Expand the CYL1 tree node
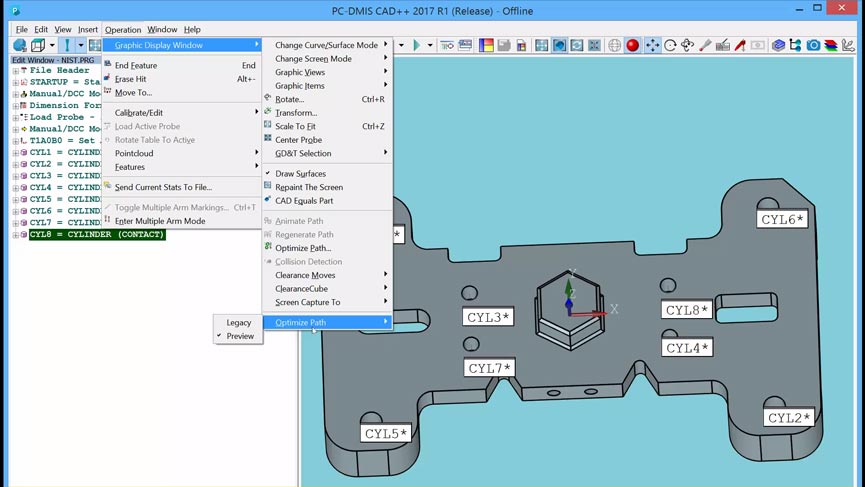Screen dimensions: 865x487 coord(15,153)
